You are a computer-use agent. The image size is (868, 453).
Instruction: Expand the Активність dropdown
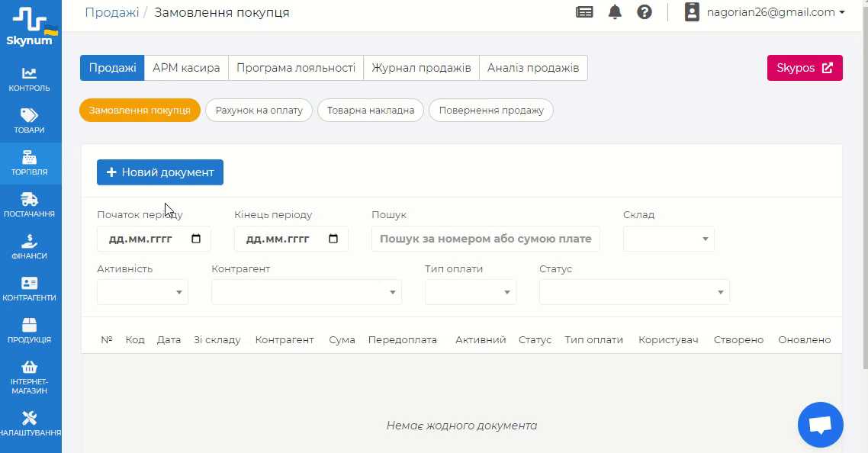coord(143,292)
